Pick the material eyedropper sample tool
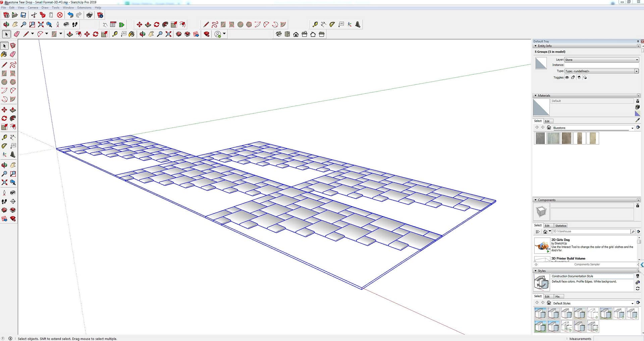This screenshot has height=341, width=644. click(637, 120)
